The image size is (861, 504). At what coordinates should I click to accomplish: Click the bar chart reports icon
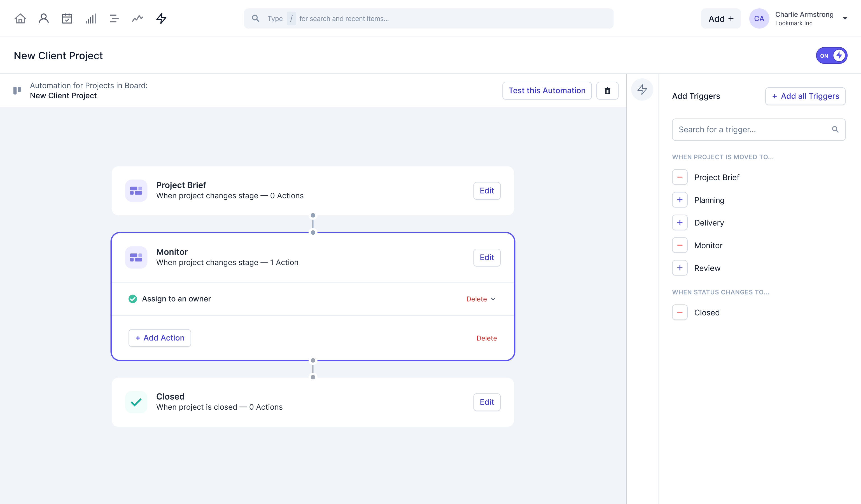click(x=90, y=18)
